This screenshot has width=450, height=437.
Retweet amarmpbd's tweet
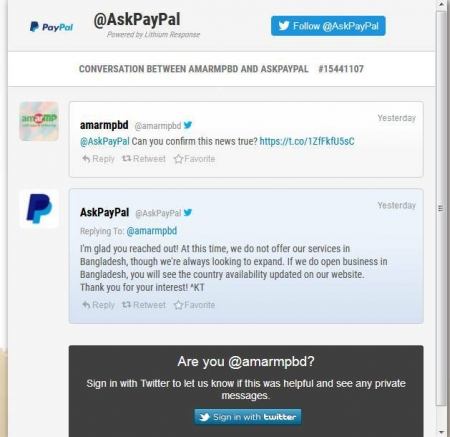point(144,159)
